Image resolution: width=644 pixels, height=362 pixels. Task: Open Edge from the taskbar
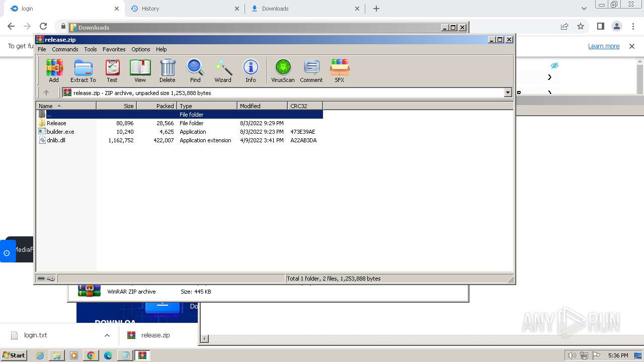click(108, 355)
